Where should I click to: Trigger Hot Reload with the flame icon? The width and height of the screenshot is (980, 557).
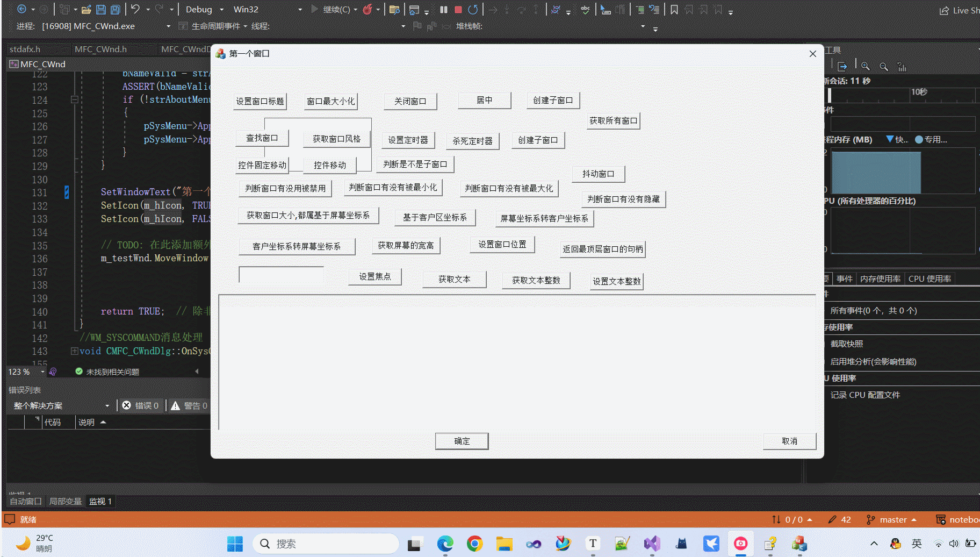(368, 9)
